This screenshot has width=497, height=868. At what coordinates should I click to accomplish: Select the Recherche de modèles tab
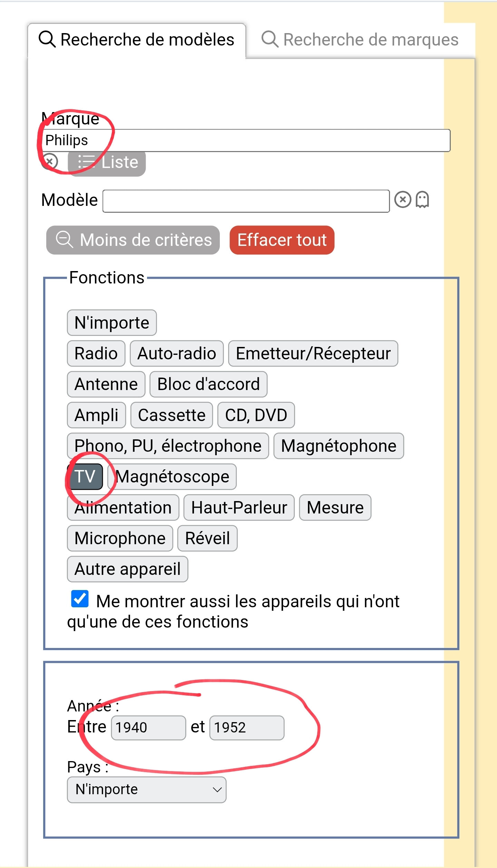tap(137, 40)
